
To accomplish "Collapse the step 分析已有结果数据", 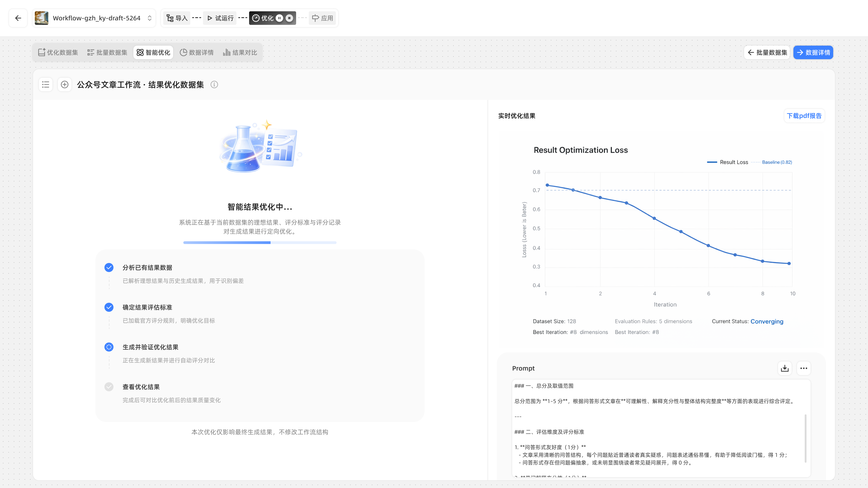I will pos(148,267).
